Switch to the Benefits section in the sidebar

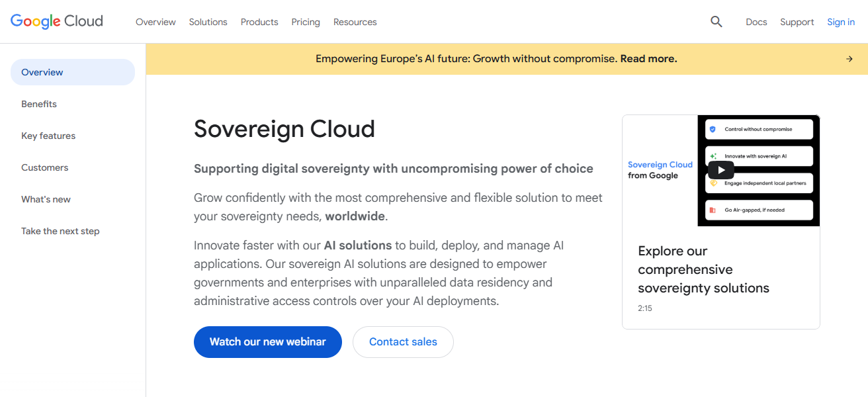point(38,104)
